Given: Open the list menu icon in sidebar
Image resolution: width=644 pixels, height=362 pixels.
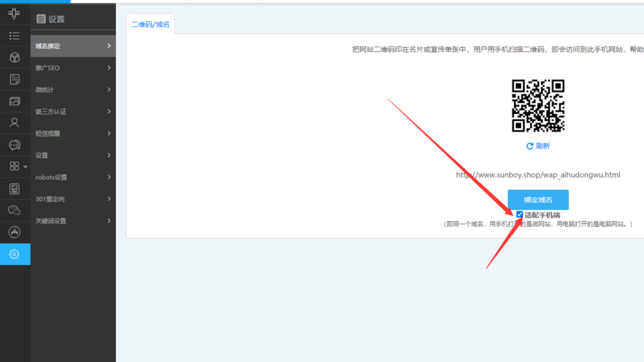Looking at the screenshot, I should point(14,36).
